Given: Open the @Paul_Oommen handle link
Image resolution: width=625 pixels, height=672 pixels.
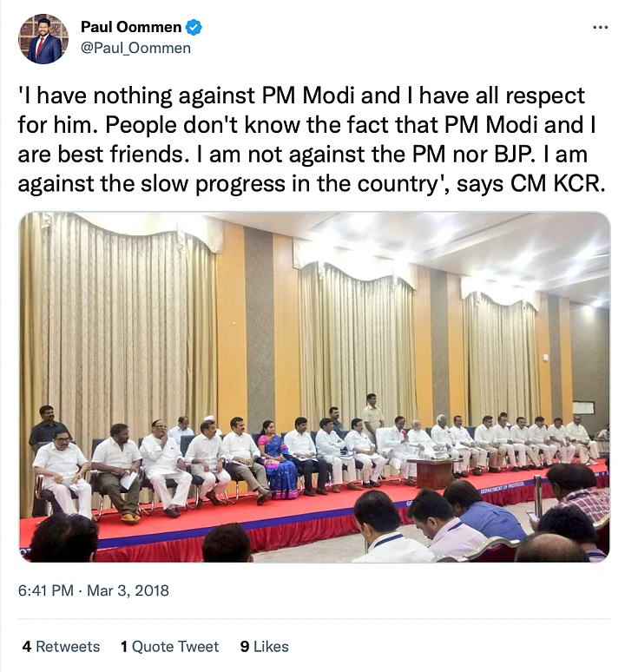Looking at the screenshot, I should (x=135, y=48).
